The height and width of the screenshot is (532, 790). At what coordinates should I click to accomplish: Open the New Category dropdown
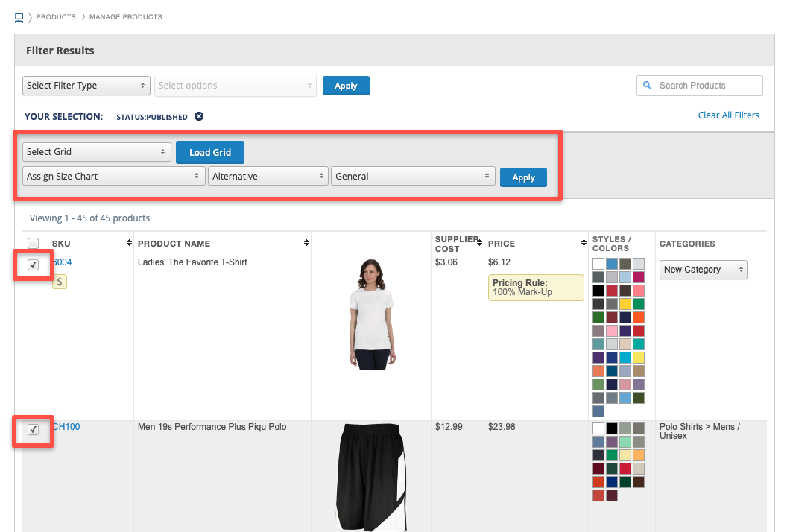click(x=703, y=270)
